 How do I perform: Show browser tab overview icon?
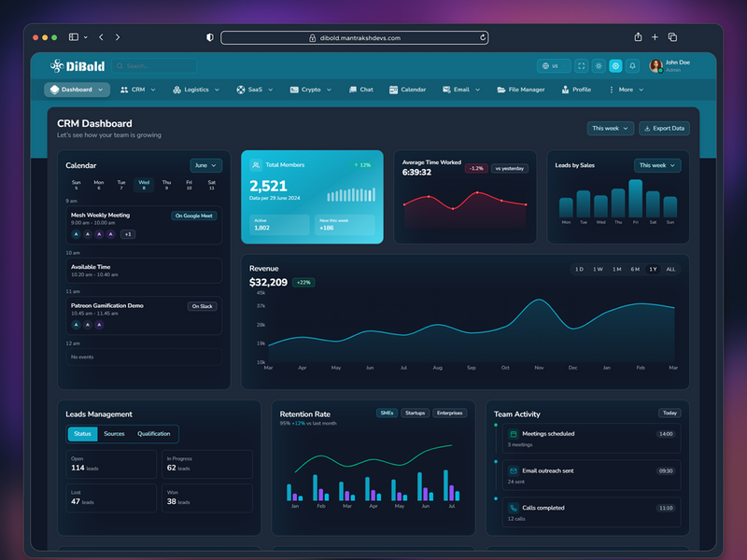coord(672,37)
